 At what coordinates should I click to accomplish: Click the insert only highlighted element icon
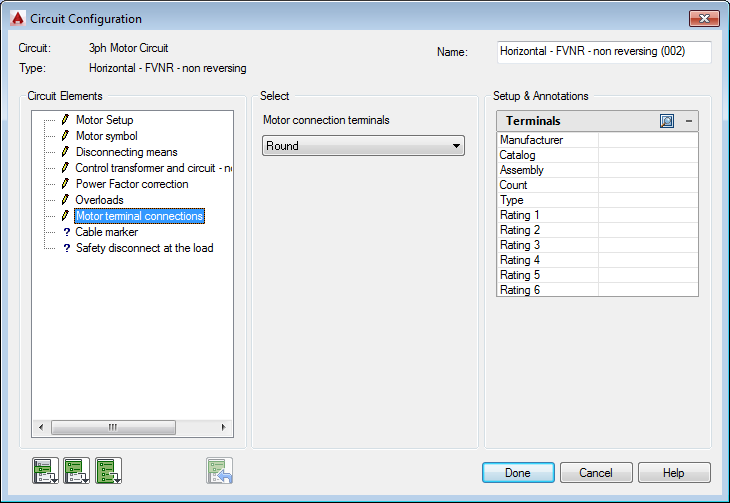(44, 470)
